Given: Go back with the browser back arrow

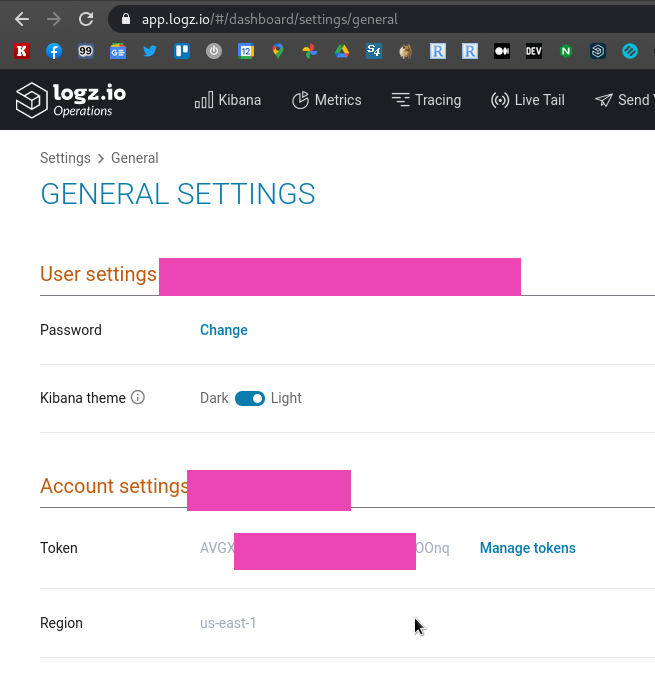Looking at the screenshot, I should pos(22,19).
